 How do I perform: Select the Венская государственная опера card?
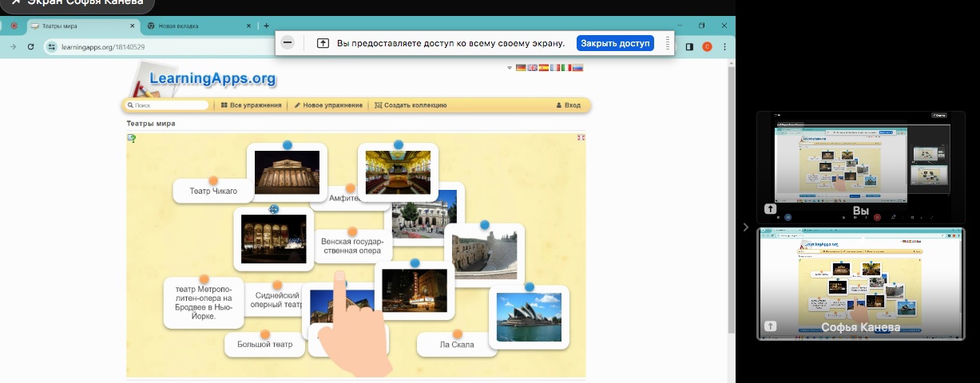(x=352, y=246)
